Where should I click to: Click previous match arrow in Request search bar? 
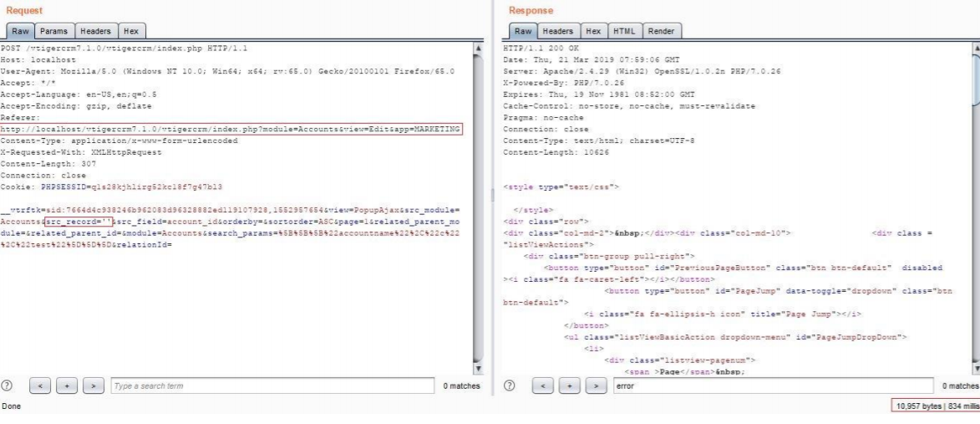tap(38, 387)
